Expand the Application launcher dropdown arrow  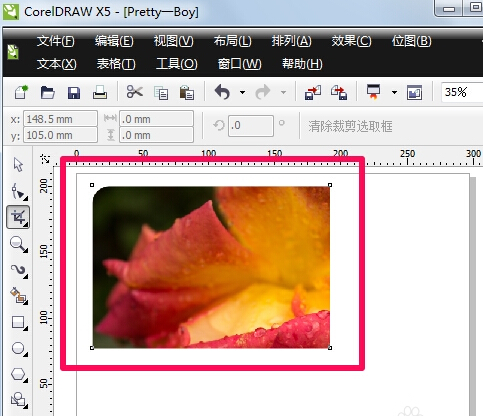click(394, 92)
